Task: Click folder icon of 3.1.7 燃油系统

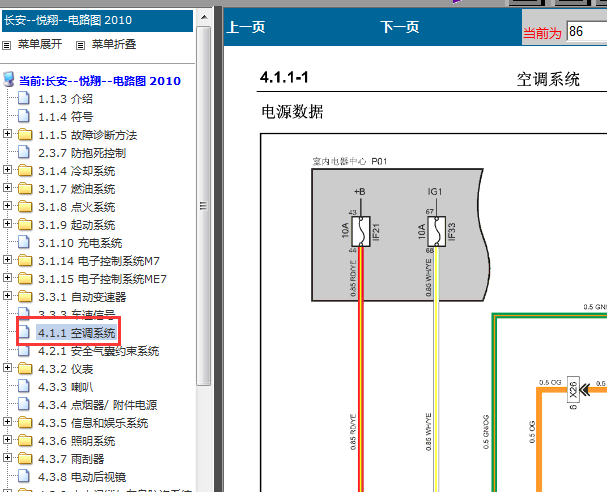Action: pyautogui.click(x=25, y=189)
